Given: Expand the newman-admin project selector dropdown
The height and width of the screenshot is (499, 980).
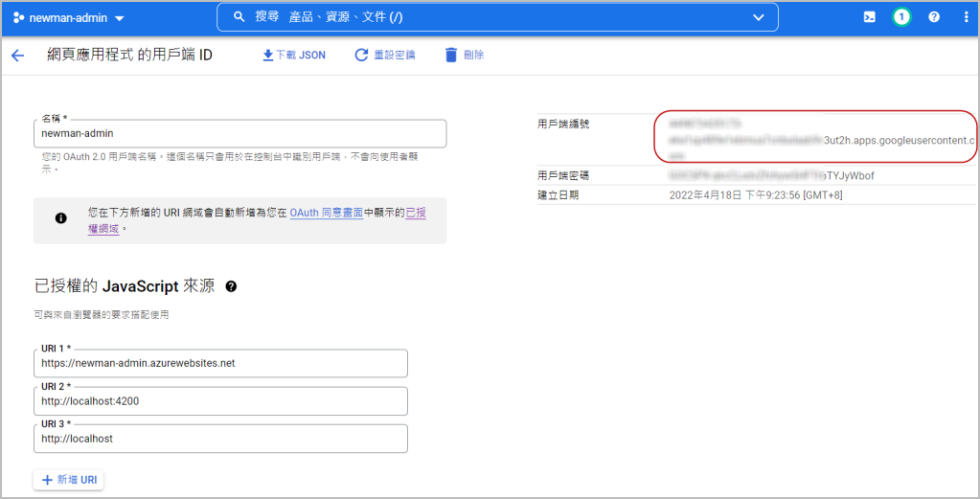Looking at the screenshot, I should [119, 18].
